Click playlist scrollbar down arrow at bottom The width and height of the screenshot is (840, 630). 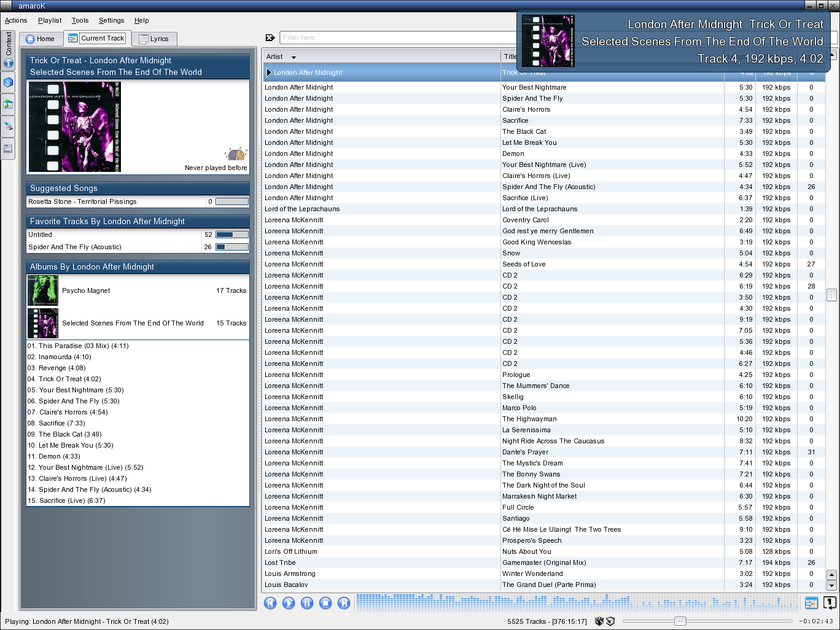point(831,586)
